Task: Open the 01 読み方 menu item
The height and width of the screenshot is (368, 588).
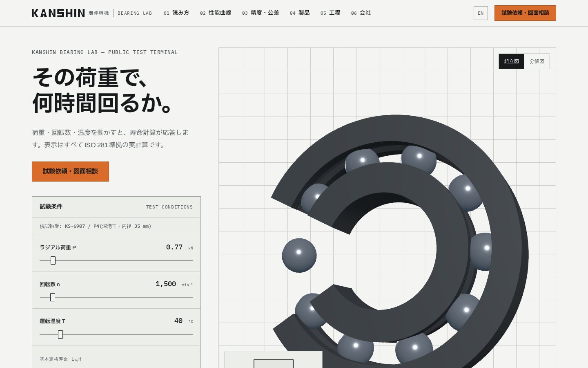Action: click(x=176, y=13)
